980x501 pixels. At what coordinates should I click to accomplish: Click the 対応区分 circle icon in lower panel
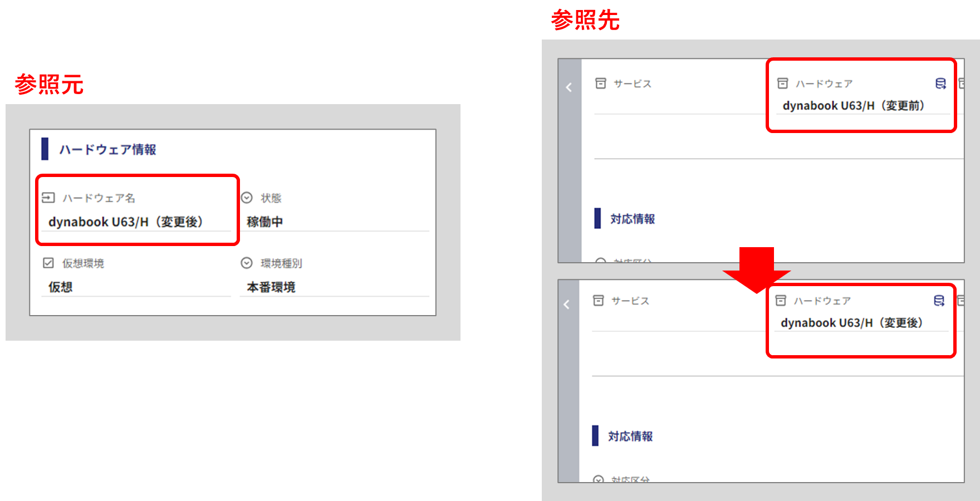point(598,479)
